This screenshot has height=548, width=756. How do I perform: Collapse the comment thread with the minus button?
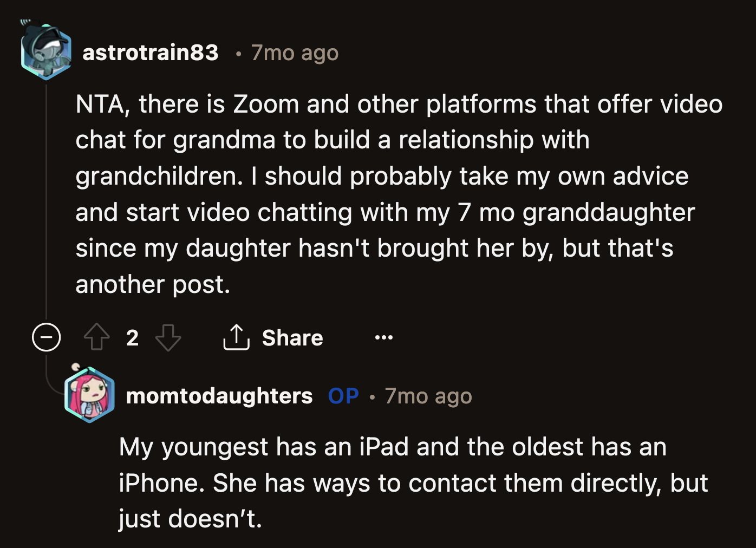(x=47, y=337)
